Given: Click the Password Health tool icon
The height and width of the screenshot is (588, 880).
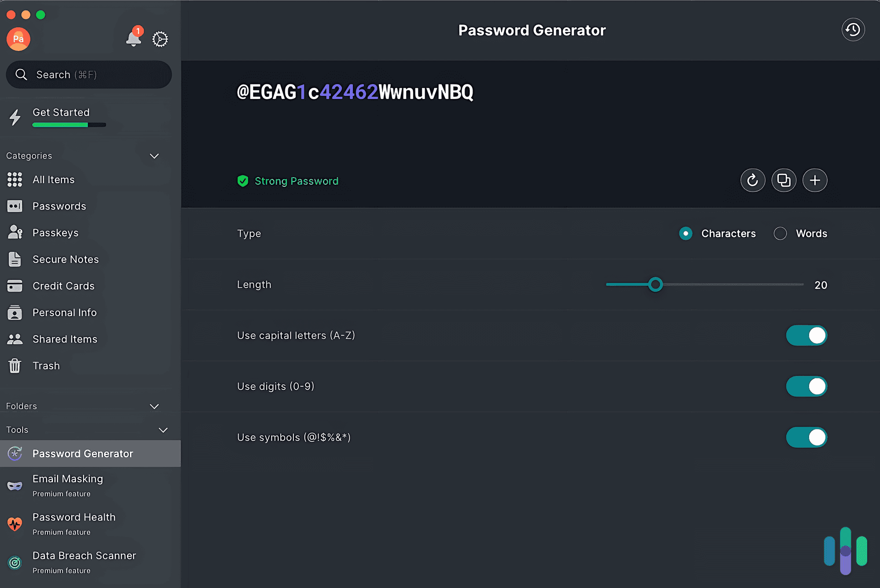Looking at the screenshot, I should tap(16, 524).
